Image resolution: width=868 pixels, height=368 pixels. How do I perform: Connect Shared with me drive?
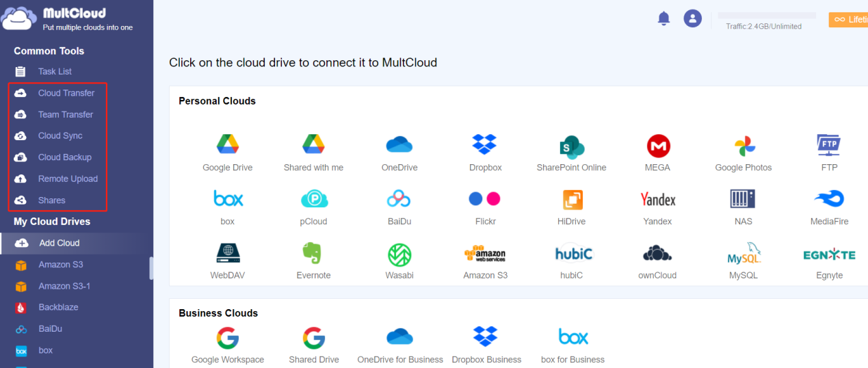(314, 152)
